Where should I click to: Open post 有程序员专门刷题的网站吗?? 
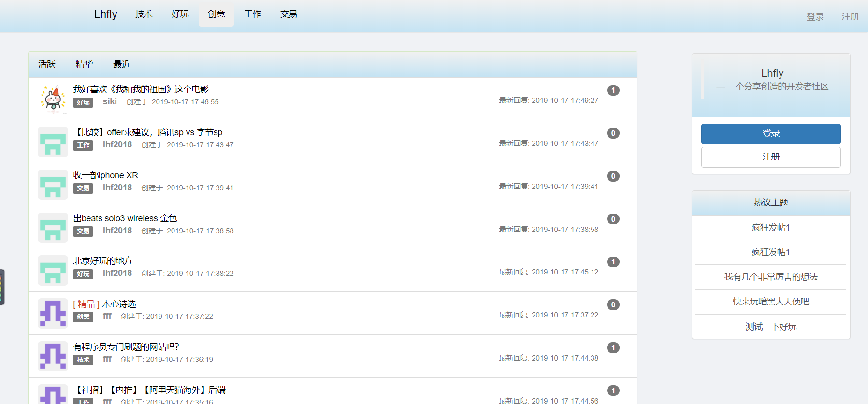click(126, 347)
